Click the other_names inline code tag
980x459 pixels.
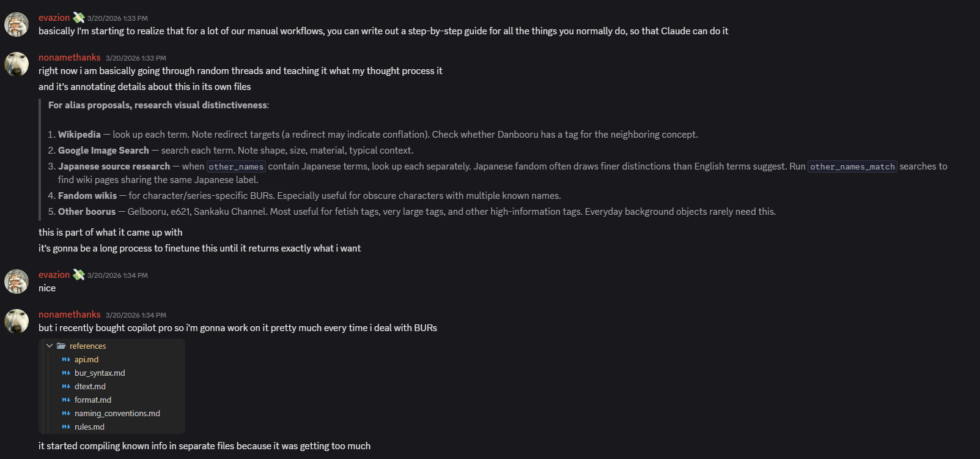pyautogui.click(x=236, y=166)
